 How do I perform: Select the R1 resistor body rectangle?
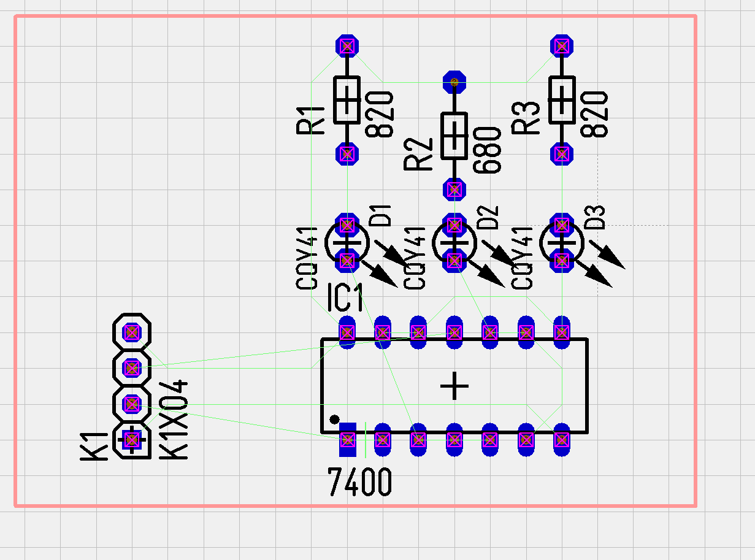coord(347,100)
